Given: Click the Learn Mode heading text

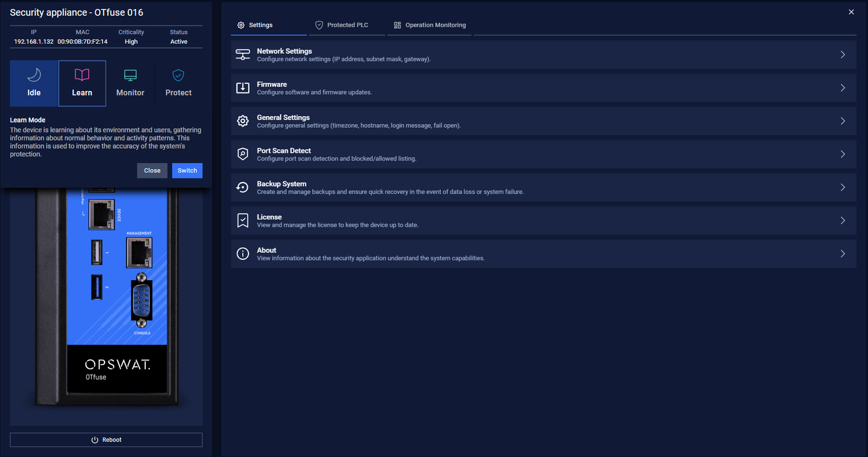Looking at the screenshot, I should [x=27, y=120].
